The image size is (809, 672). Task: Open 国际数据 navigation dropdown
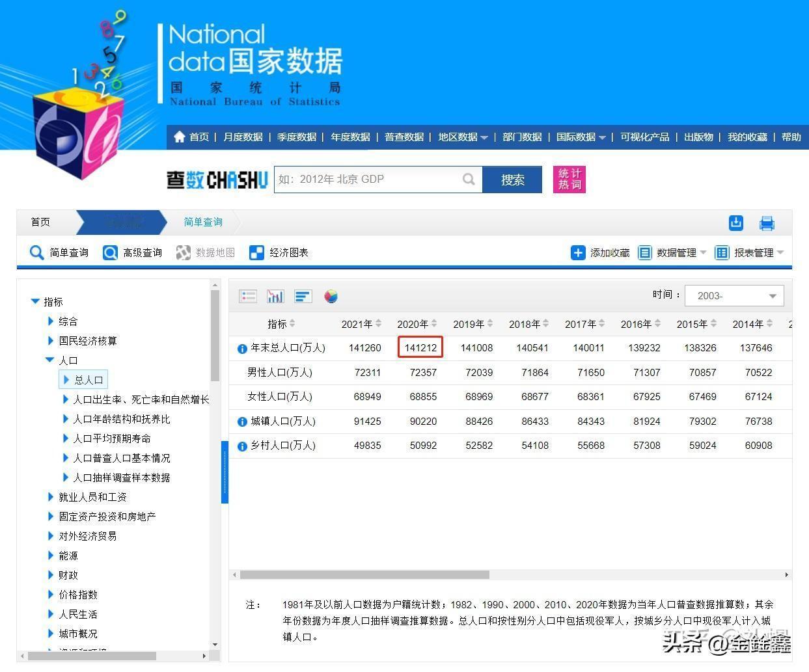(581, 137)
